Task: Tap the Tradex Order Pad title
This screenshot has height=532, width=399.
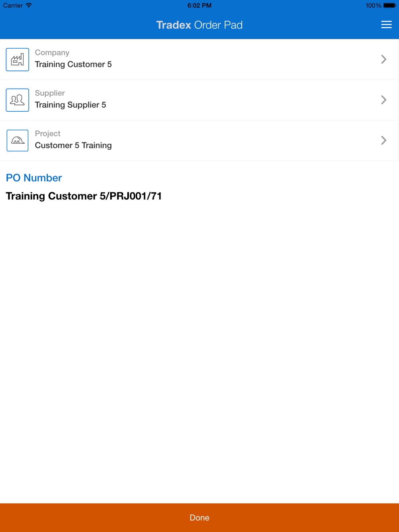Action: (x=199, y=25)
